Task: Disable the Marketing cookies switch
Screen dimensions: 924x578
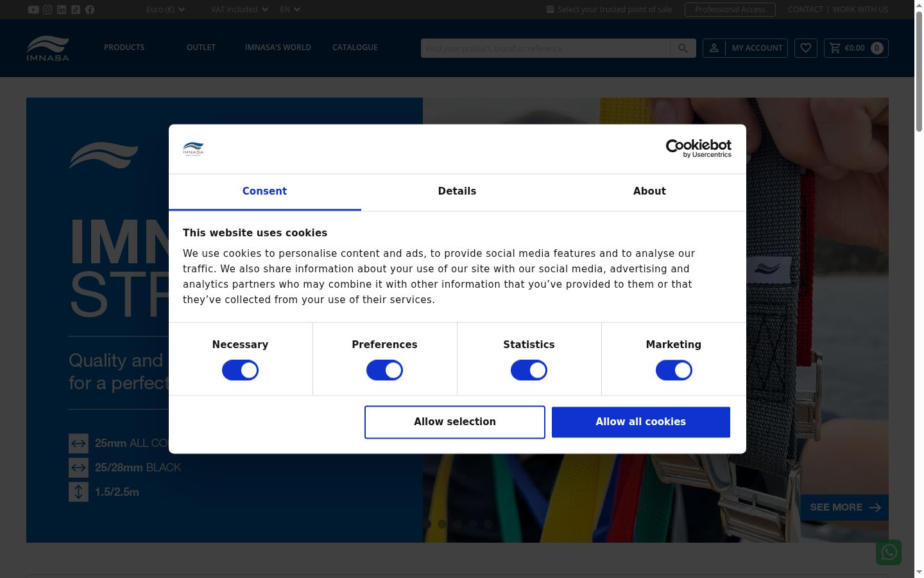Action: (x=674, y=371)
